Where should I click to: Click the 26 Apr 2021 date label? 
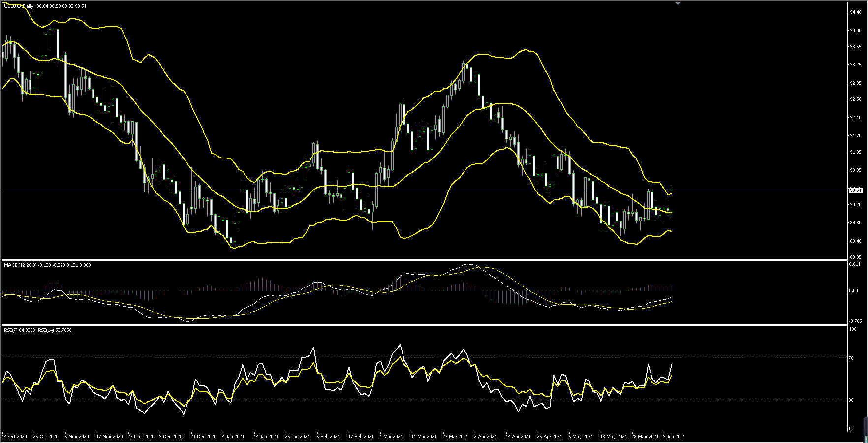(x=550, y=437)
